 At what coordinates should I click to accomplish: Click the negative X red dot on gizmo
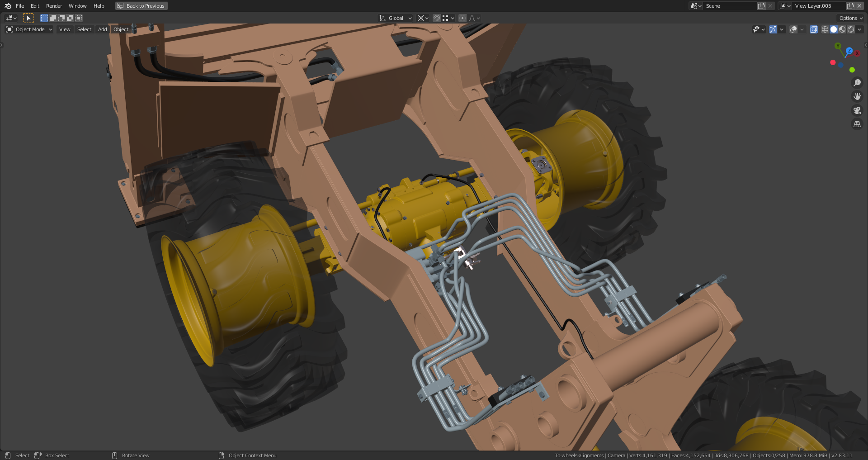(833, 62)
